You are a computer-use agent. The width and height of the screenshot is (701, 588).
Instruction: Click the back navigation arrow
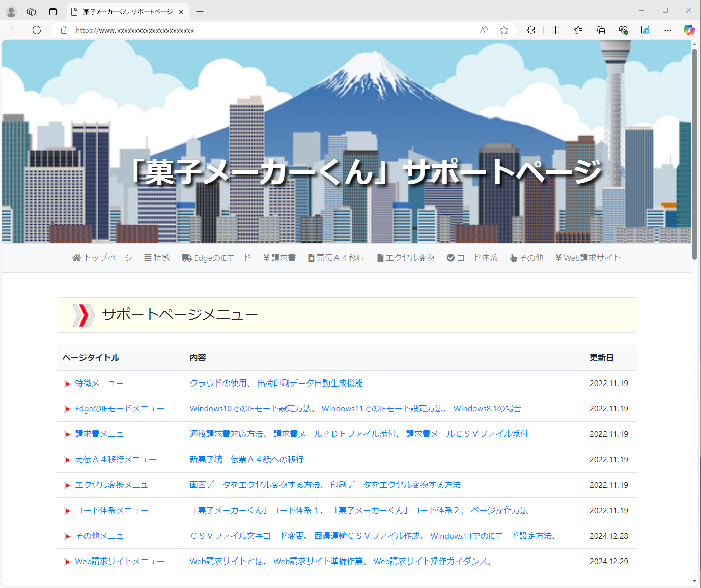14,30
